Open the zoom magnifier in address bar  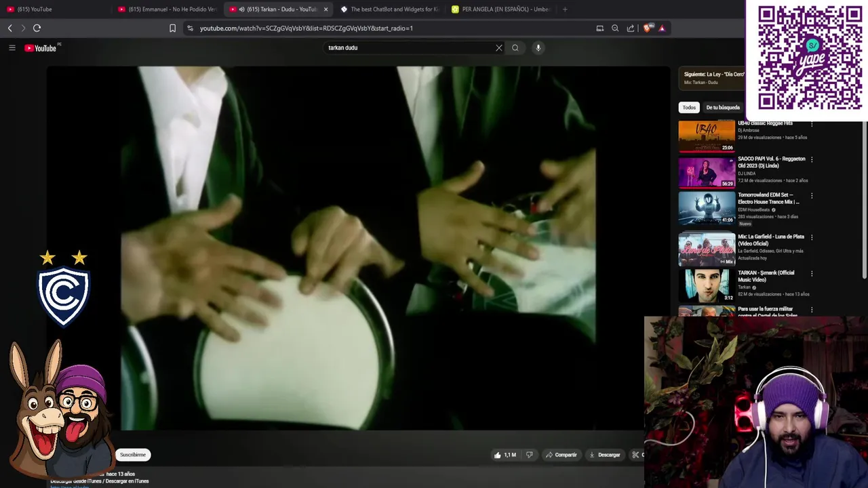click(615, 28)
